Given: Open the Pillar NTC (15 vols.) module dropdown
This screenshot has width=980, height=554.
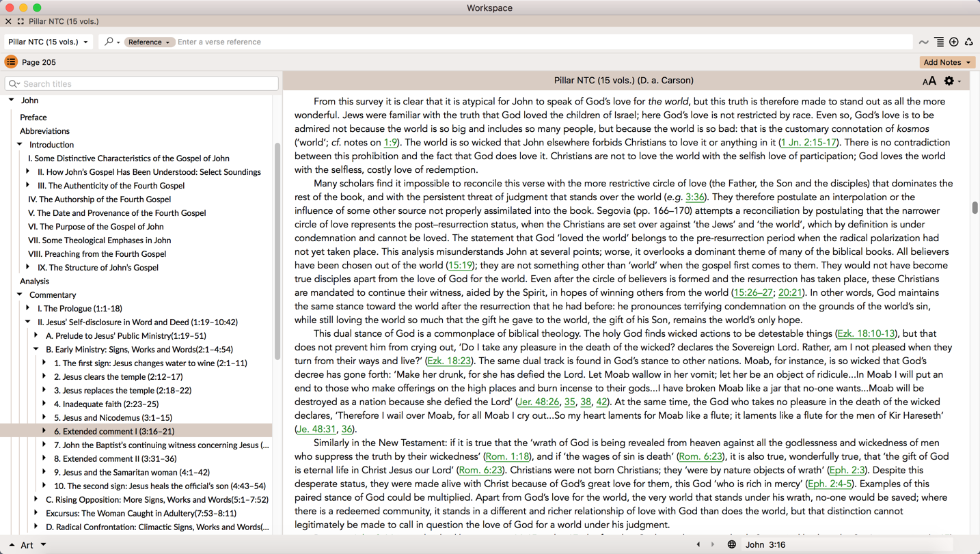Looking at the screenshot, I should (48, 42).
